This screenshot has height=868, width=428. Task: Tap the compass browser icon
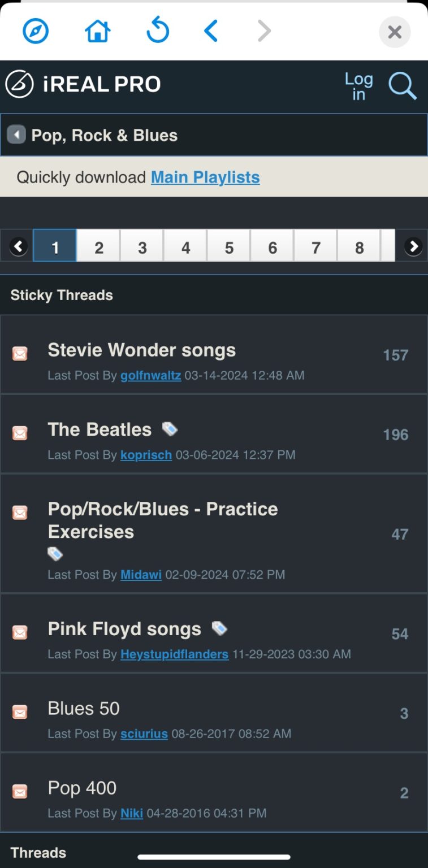36,32
